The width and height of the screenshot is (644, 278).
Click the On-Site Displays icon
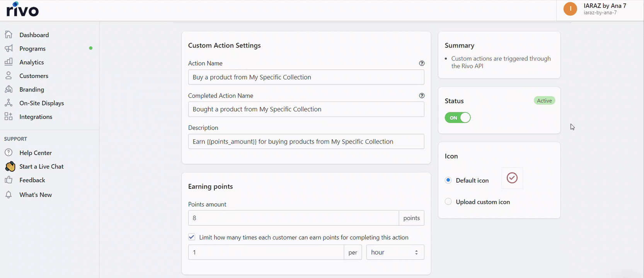9,103
